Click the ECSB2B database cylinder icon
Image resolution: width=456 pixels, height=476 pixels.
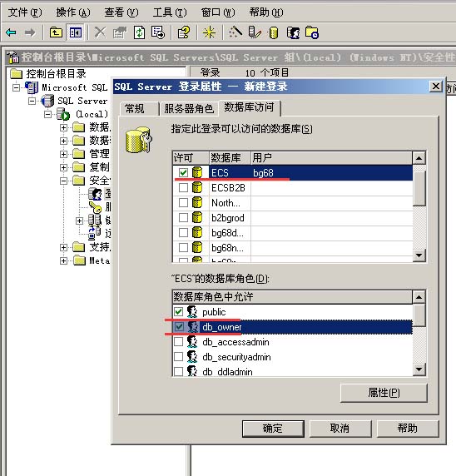197,187
